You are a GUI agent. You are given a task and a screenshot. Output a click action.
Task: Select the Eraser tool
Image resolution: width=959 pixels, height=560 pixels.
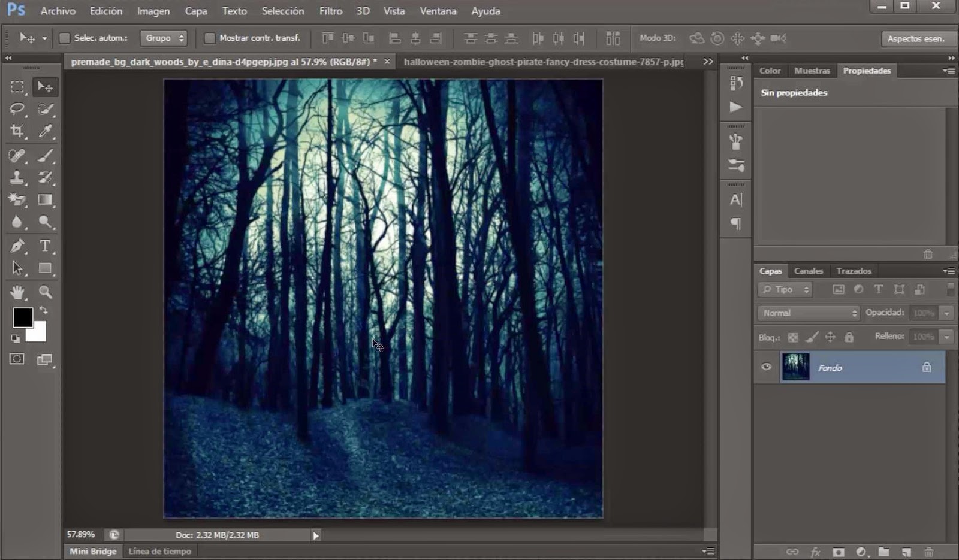tap(17, 199)
